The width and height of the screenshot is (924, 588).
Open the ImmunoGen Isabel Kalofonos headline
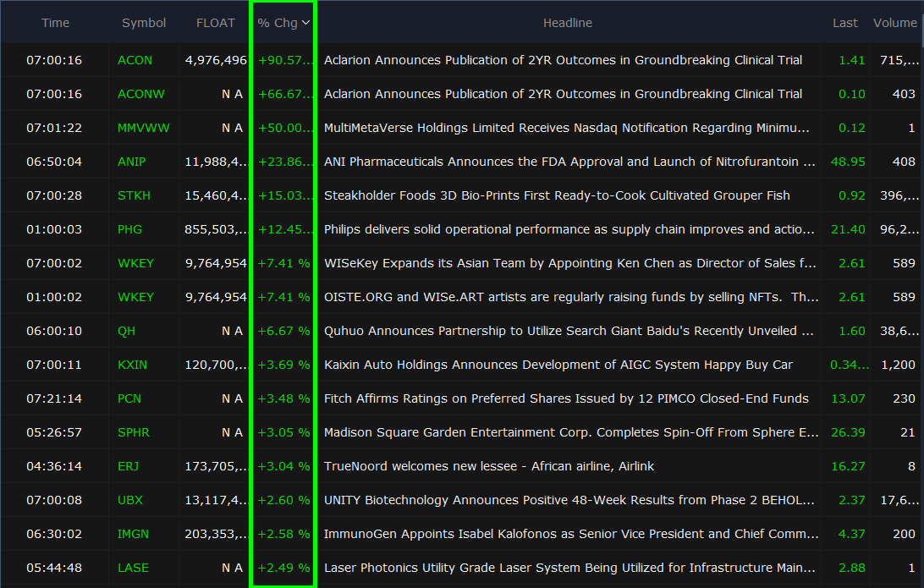point(571,535)
